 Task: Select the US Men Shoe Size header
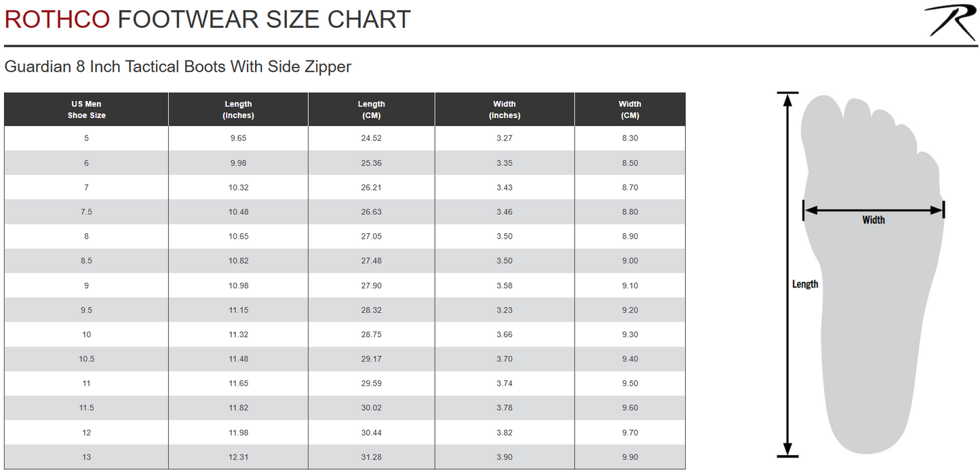[x=86, y=110]
